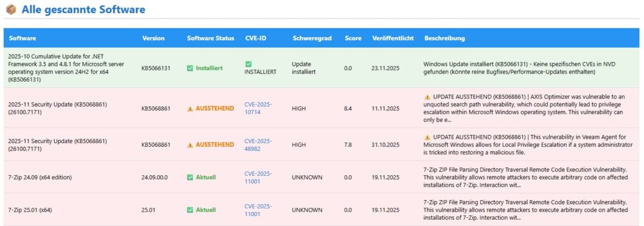Click the Veröffentlicht column header
The width and height of the screenshot is (644, 226).
(393, 38)
